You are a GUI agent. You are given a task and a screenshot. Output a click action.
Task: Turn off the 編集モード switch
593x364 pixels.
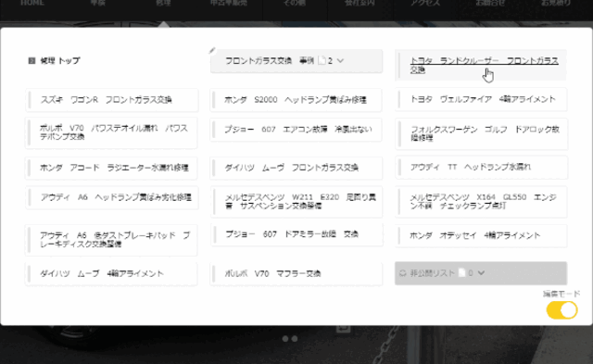(x=561, y=310)
